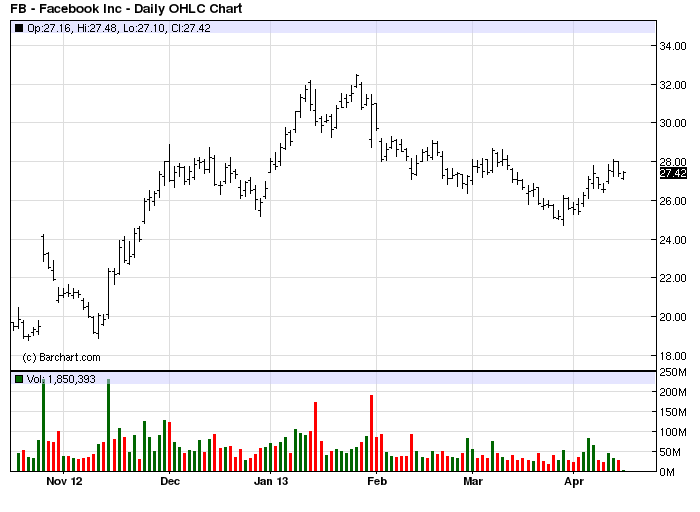The height and width of the screenshot is (512, 700).
Task: Click the volume readout 'Vol: 1,850,393'
Action: (61, 379)
